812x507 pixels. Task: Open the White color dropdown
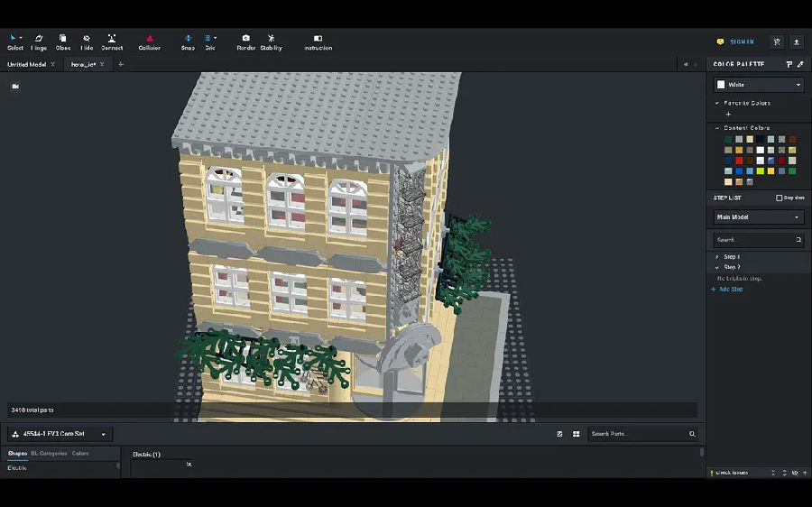click(x=758, y=85)
